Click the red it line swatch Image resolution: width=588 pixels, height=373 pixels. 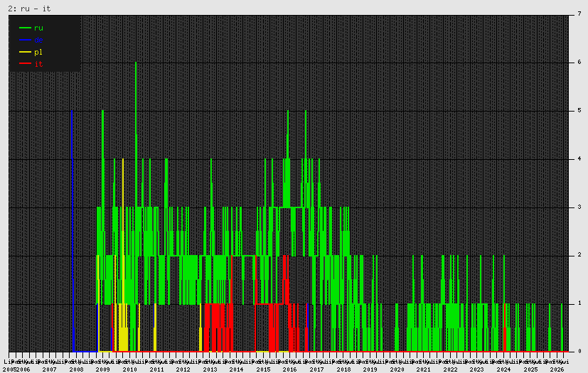click(x=25, y=64)
